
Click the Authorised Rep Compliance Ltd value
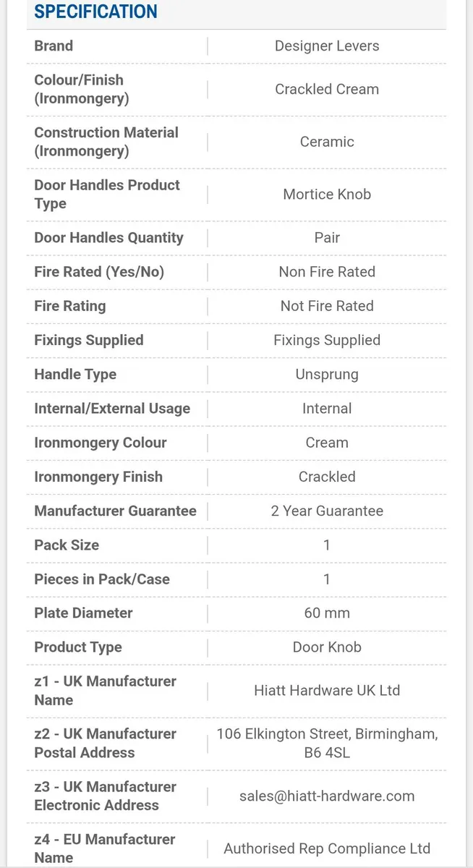tap(327, 848)
